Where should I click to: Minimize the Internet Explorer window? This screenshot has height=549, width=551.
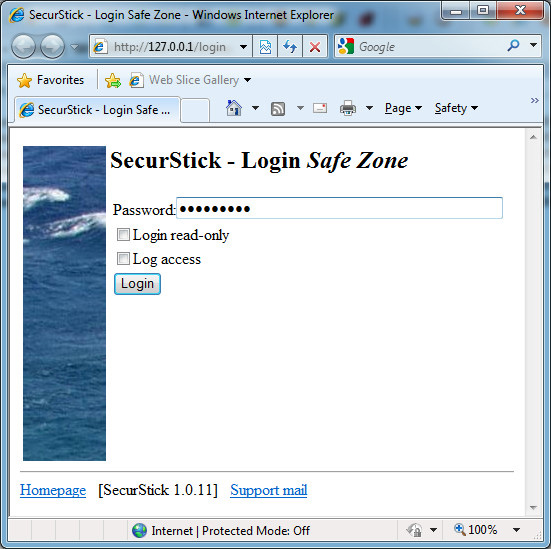[x=456, y=11]
